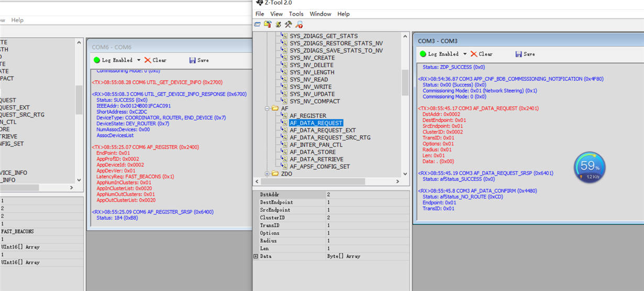Click the DstAddr value field
644x291 pixels.
(x=367, y=195)
